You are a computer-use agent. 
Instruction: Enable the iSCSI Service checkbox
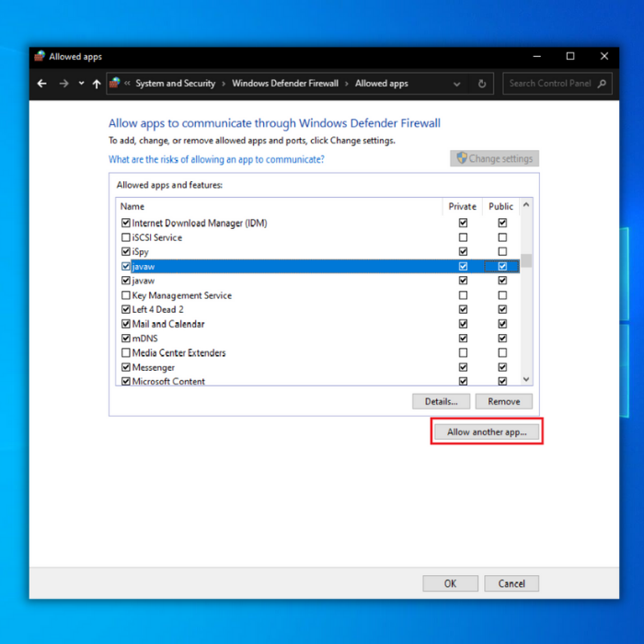click(126, 237)
